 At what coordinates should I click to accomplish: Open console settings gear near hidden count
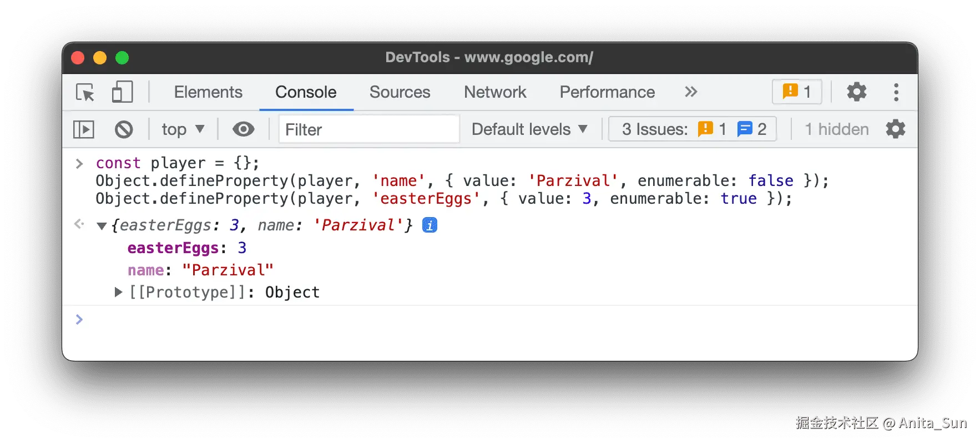click(895, 129)
